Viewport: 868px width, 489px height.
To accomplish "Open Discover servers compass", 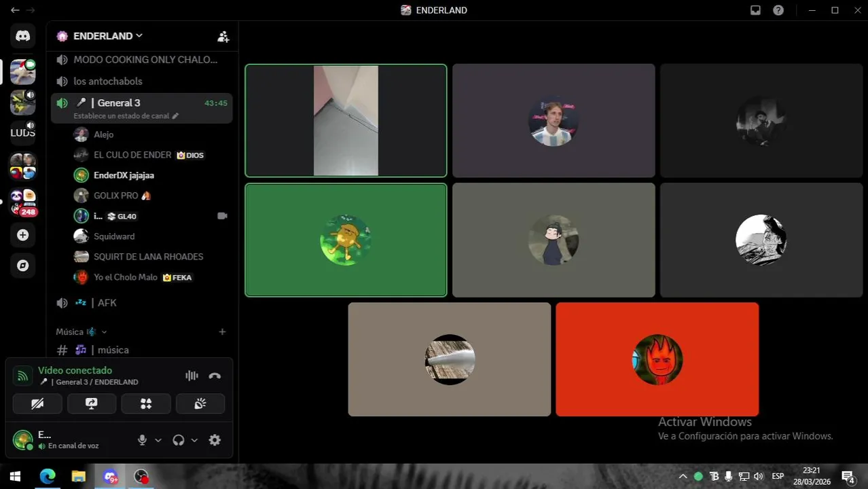I will click(x=22, y=266).
